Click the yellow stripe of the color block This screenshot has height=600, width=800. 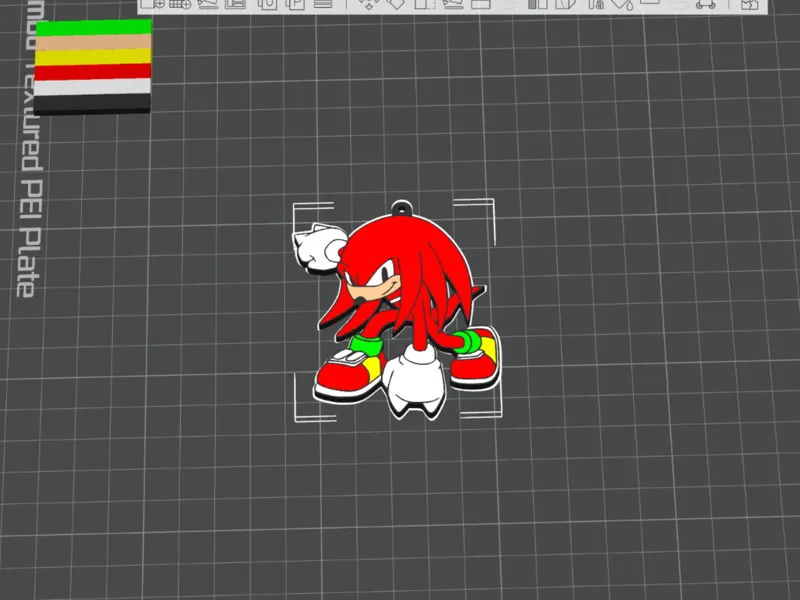[93, 57]
